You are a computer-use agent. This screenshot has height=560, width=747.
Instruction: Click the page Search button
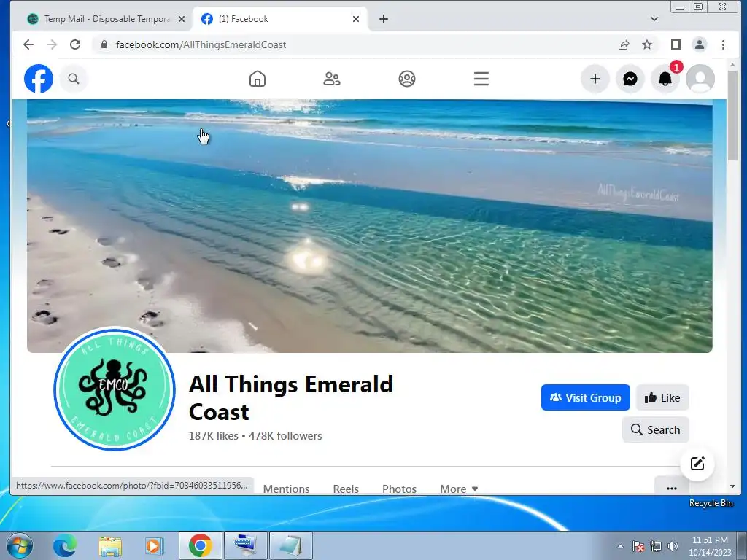(656, 429)
